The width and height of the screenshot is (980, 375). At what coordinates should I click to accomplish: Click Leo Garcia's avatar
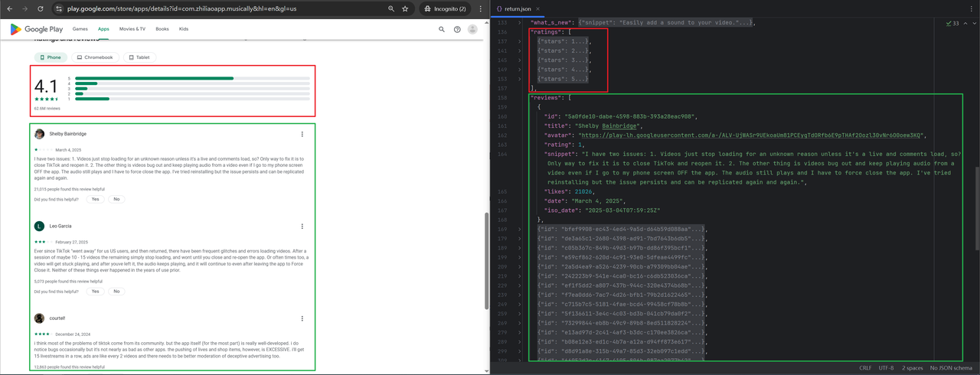coord(39,227)
